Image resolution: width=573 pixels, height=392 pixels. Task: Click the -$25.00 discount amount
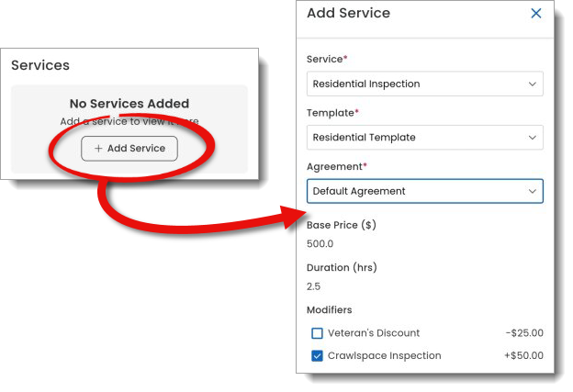click(x=523, y=333)
